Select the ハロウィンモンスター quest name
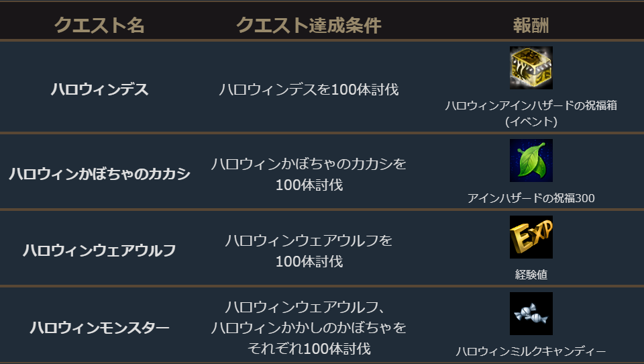 tap(99, 328)
